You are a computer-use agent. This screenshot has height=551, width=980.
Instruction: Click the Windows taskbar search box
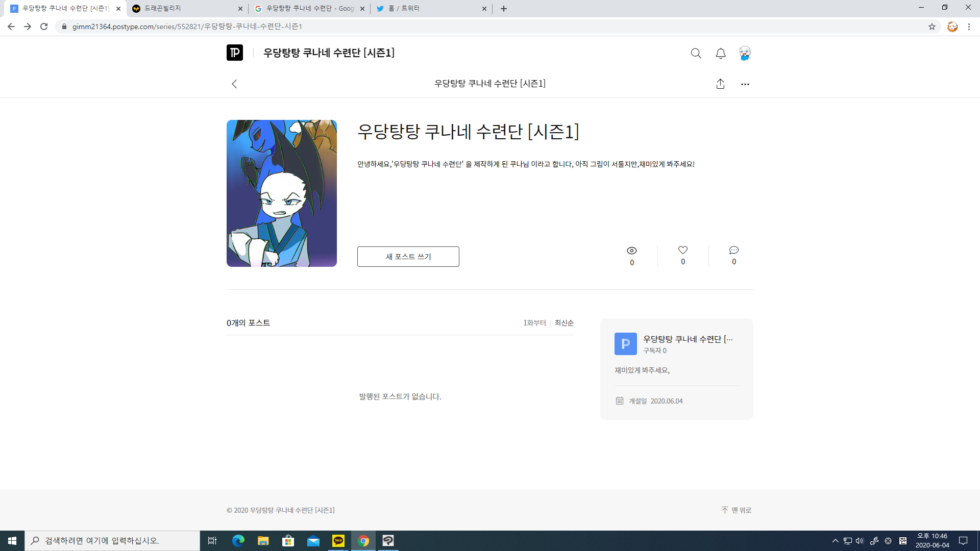[112, 541]
